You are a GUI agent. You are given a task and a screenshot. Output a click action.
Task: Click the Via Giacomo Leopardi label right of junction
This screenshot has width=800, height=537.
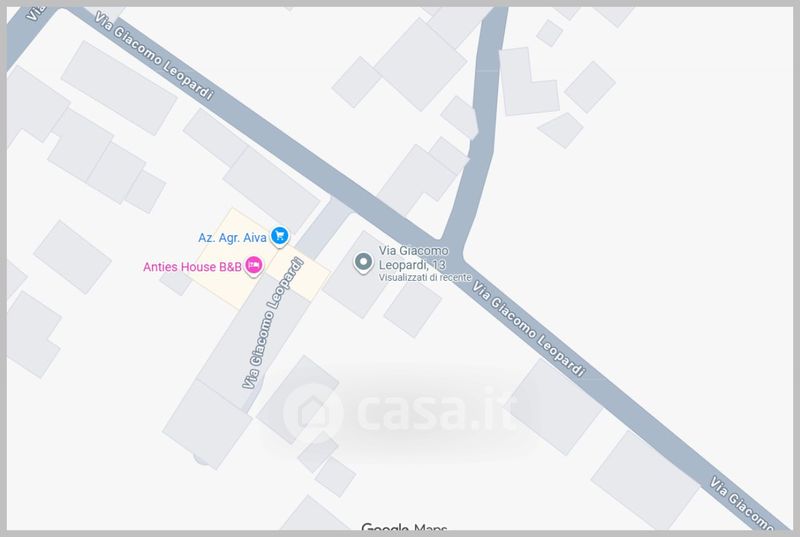(x=528, y=328)
